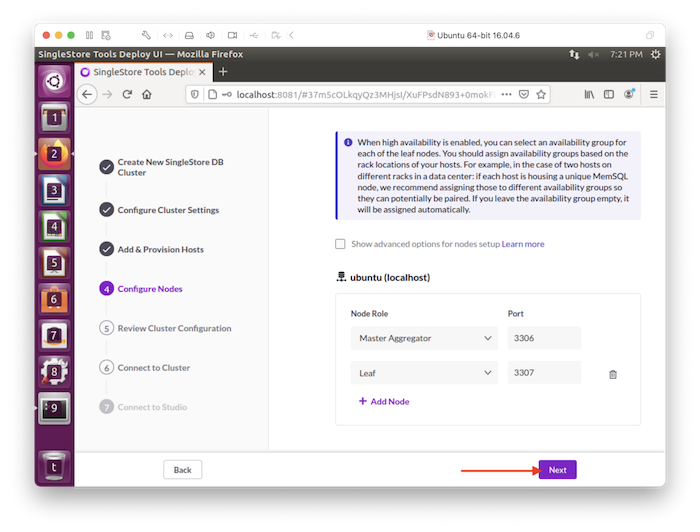This screenshot has height=532, width=700.
Task: Select the Configure Nodes step
Action: coord(141,289)
